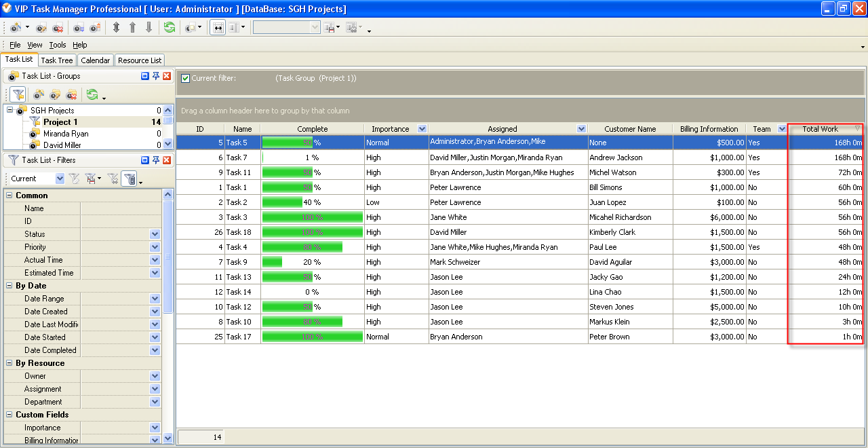Open the Tools menu
Image resolution: width=868 pixels, height=448 pixels.
(58, 45)
